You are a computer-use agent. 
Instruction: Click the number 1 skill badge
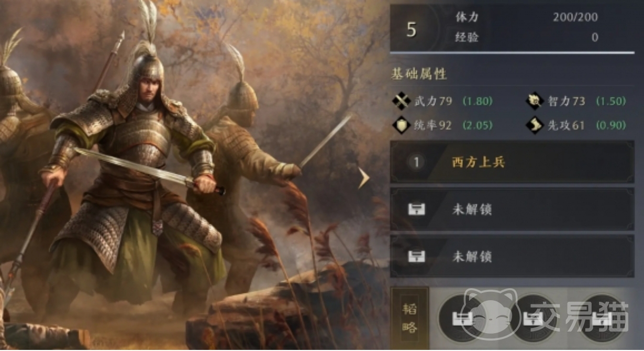417,162
